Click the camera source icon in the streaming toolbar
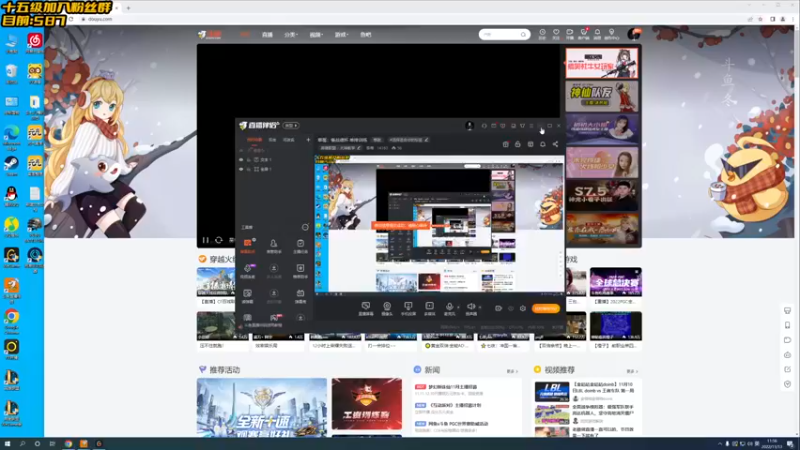The image size is (800, 450). 387,308
